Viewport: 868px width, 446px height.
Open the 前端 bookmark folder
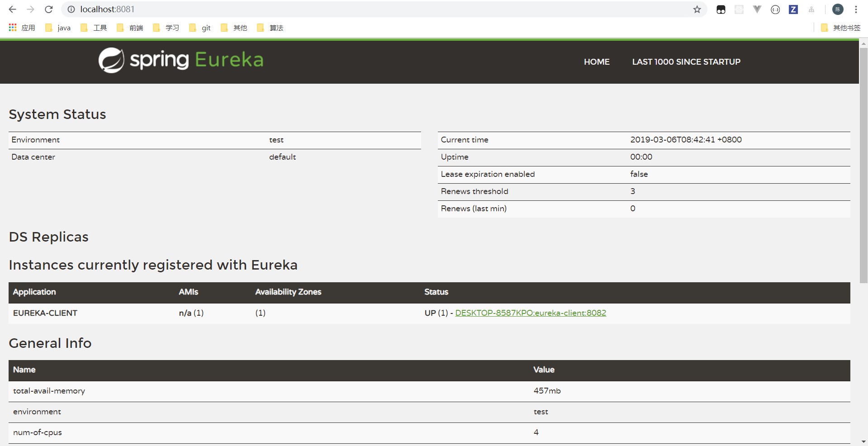click(130, 28)
